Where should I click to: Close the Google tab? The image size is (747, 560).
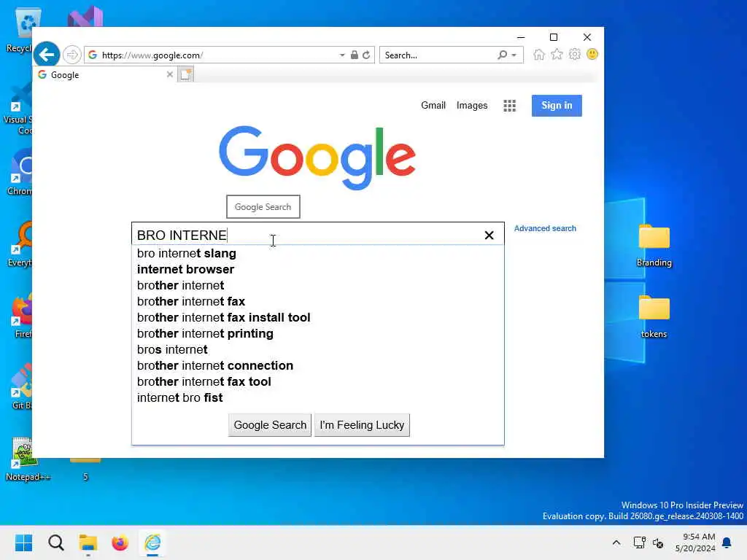coord(169,74)
